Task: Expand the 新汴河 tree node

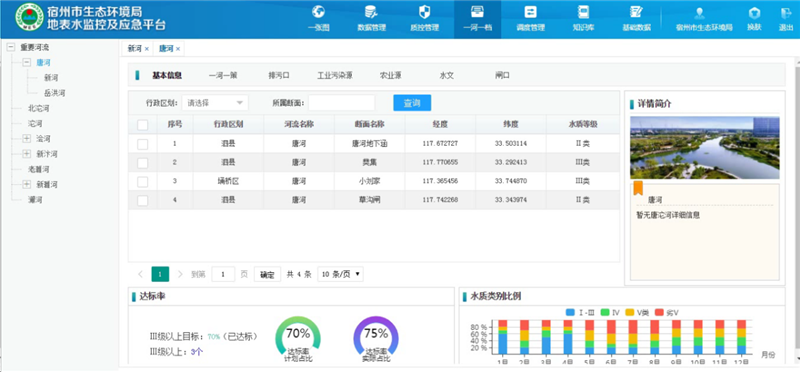Action: pos(27,154)
